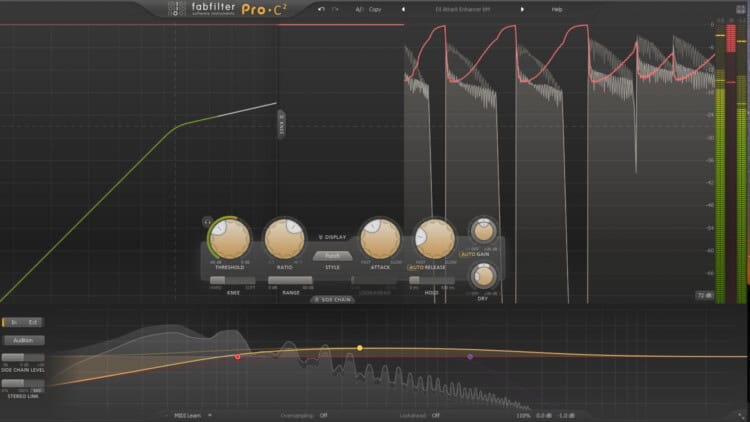This screenshot has width=750, height=422.
Task: Collapse the Side Chain expander button
Action: pyautogui.click(x=332, y=300)
